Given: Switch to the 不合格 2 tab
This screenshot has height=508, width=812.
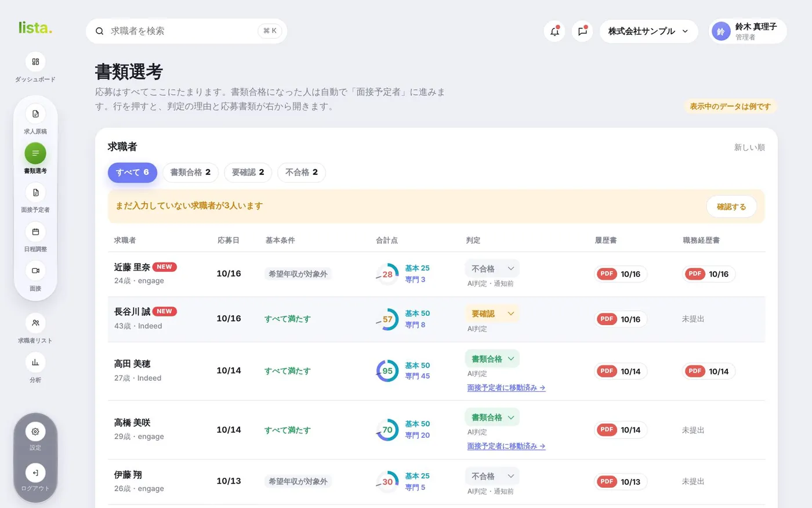Looking at the screenshot, I should 302,172.
